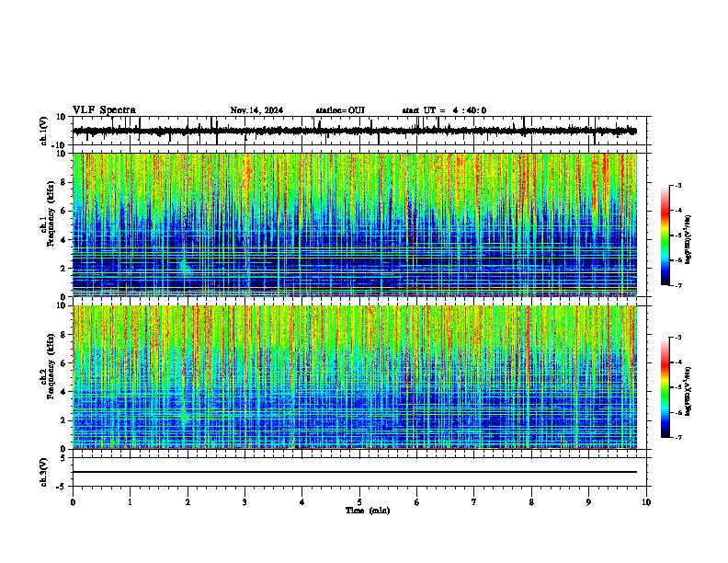Click the ch.2 spectrogram plot area
The height and width of the screenshot is (563, 728).
pos(355,377)
